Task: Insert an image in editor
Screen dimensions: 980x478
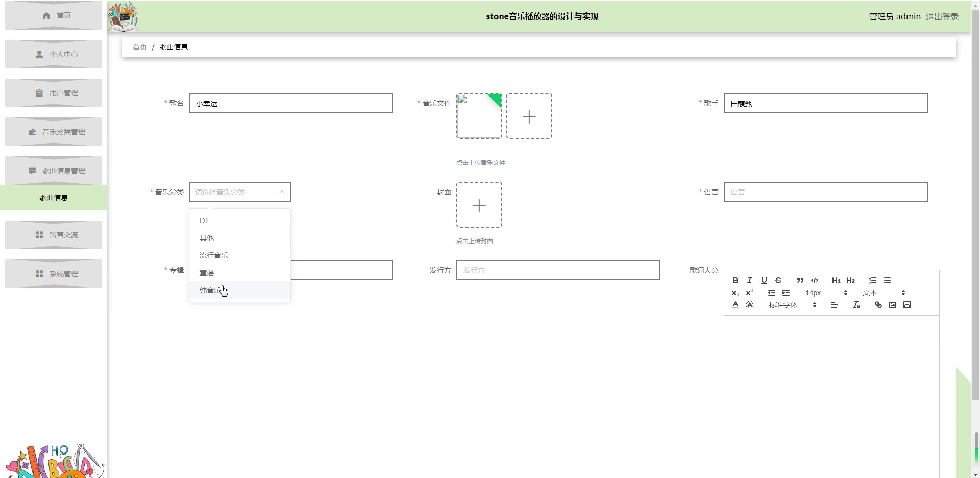Action: click(892, 305)
